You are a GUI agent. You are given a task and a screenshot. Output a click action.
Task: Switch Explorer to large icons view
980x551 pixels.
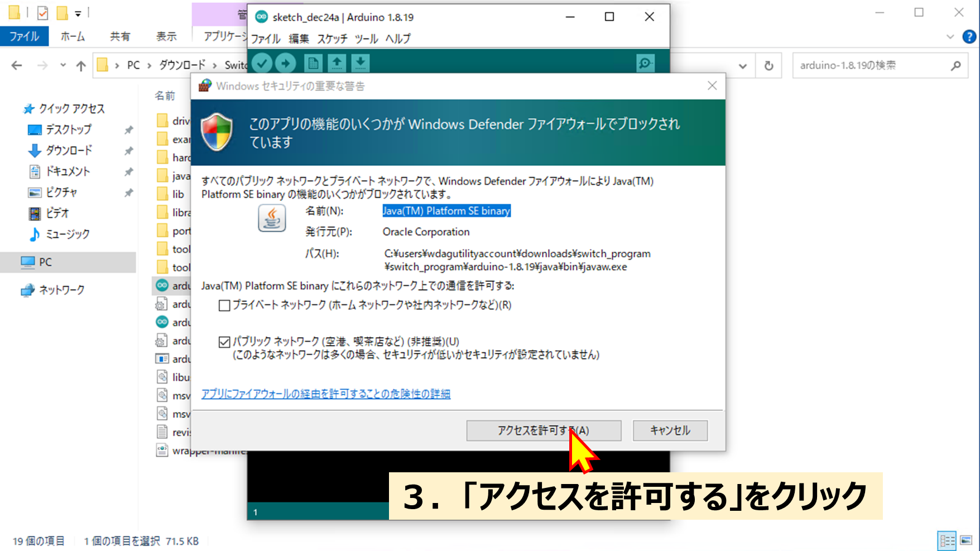pyautogui.click(x=967, y=540)
